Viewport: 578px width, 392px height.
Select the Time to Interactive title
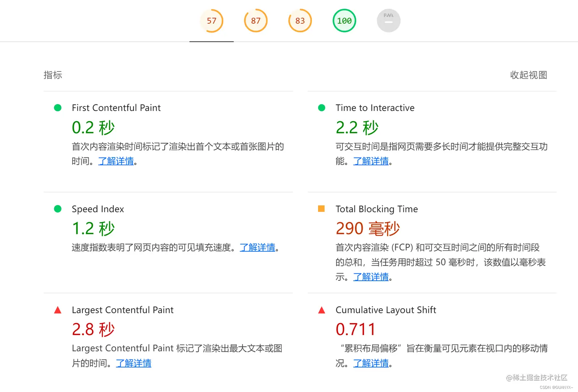click(x=375, y=108)
